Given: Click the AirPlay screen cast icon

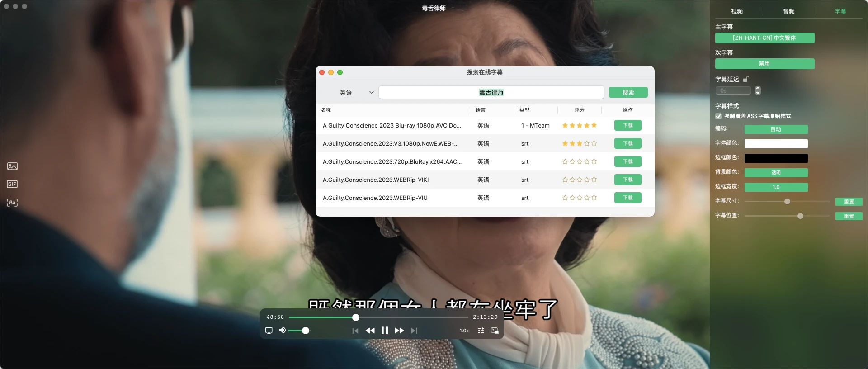Looking at the screenshot, I should 269,331.
